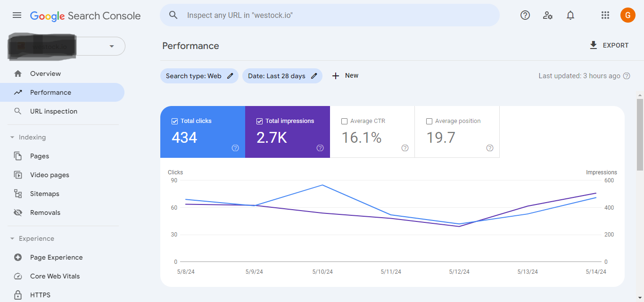Screen dimensions: 644x302
Task: Open the account avatar G
Action: pyautogui.click(x=628, y=15)
